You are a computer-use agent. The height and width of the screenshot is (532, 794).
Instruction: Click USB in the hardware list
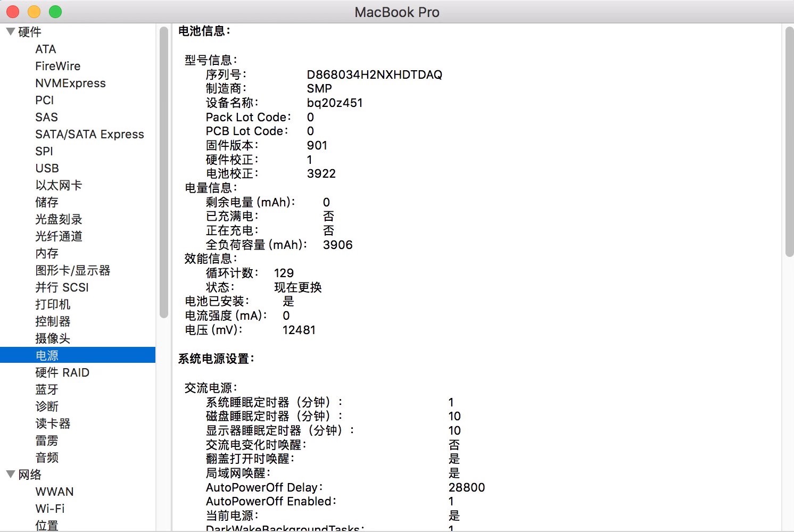coord(47,168)
